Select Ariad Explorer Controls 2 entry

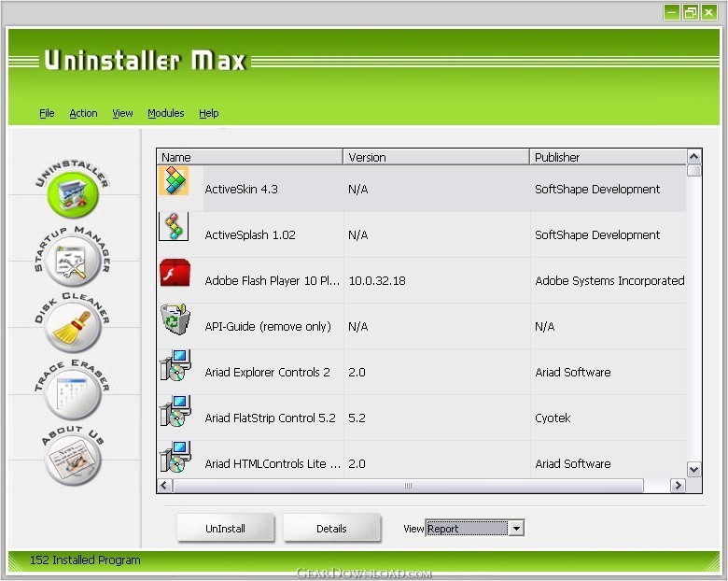tap(267, 373)
